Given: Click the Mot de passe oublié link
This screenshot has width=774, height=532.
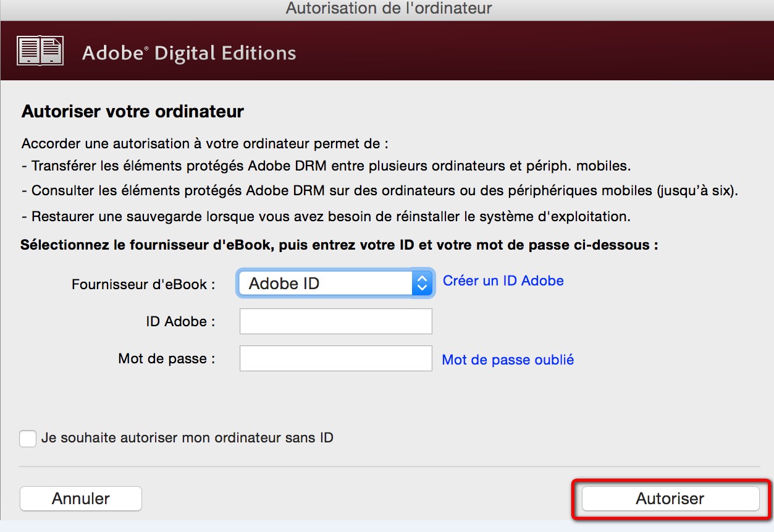Looking at the screenshot, I should (x=508, y=360).
